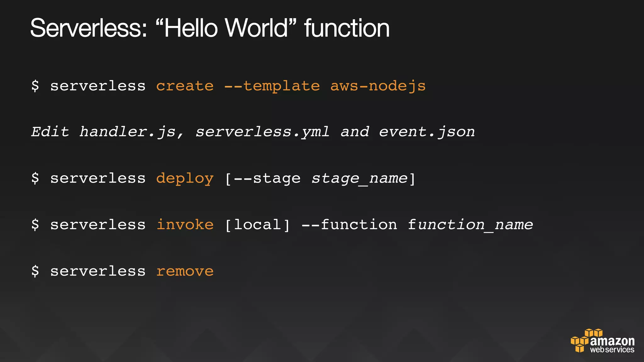Click the "[local]" option text
Viewport: 644px width, 362px height.
tap(257, 225)
